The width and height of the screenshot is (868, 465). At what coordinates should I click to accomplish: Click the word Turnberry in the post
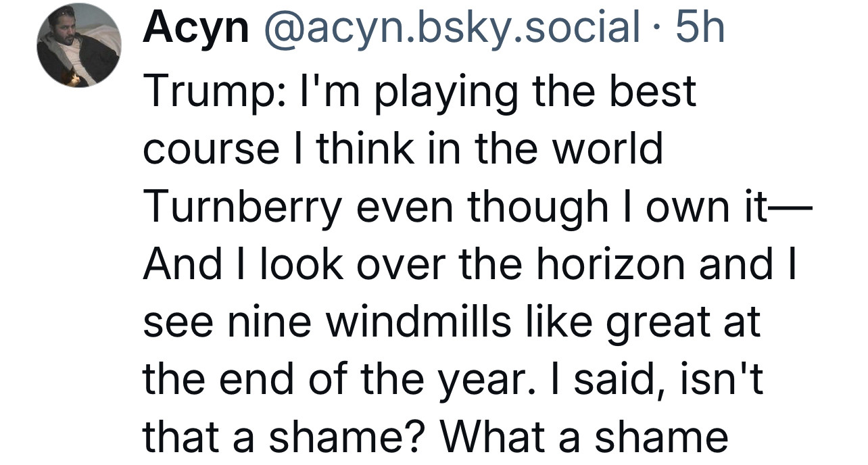241,208
